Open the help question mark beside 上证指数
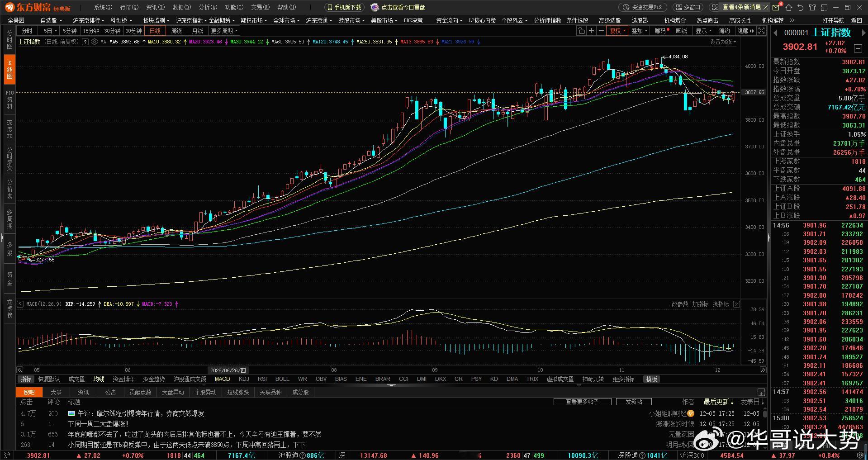868x460 pixels. pyautogui.click(x=85, y=42)
